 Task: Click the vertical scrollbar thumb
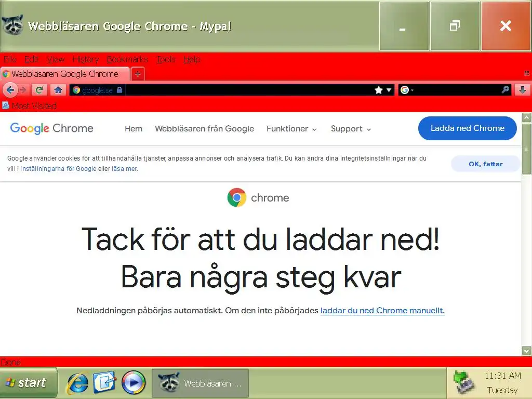coord(527,149)
